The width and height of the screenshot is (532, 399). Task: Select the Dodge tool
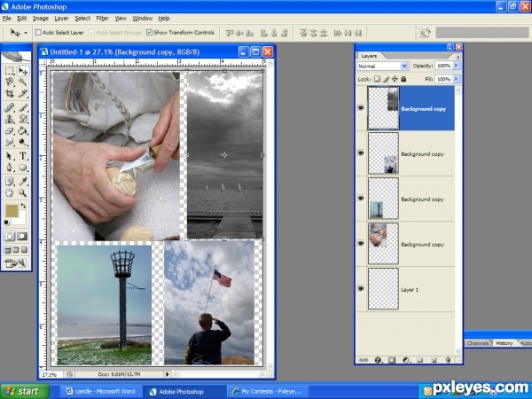(x=23, y=142)
